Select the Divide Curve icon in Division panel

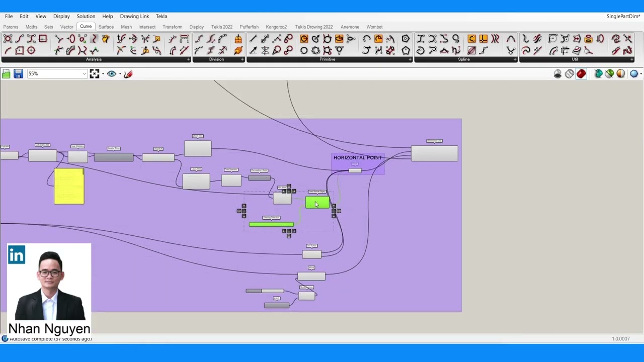point(199,39)
